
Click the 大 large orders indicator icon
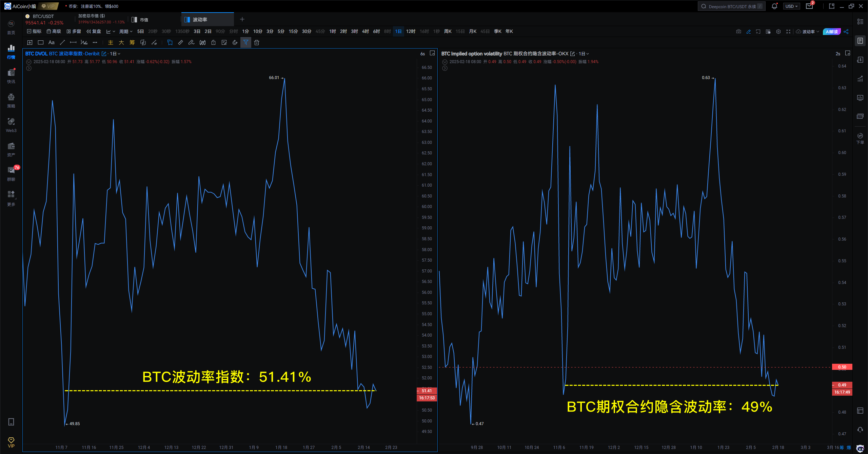121,42
